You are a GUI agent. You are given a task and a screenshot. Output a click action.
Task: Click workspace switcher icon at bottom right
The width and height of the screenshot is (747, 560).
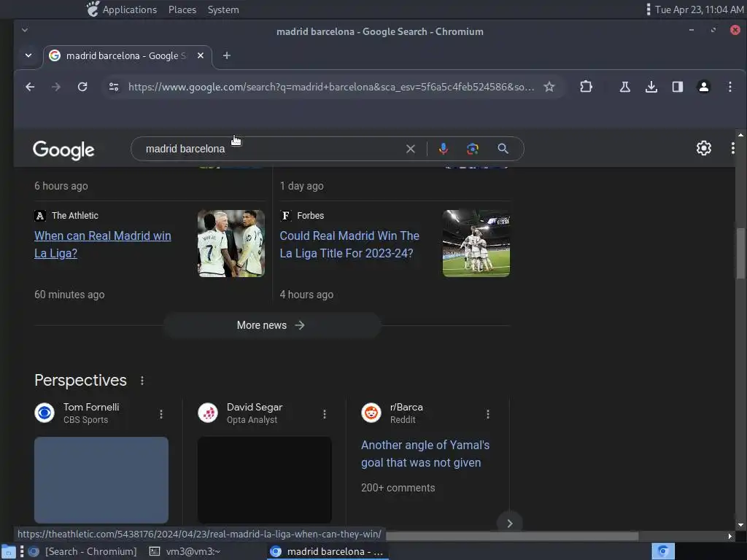(x=663, y=551)
